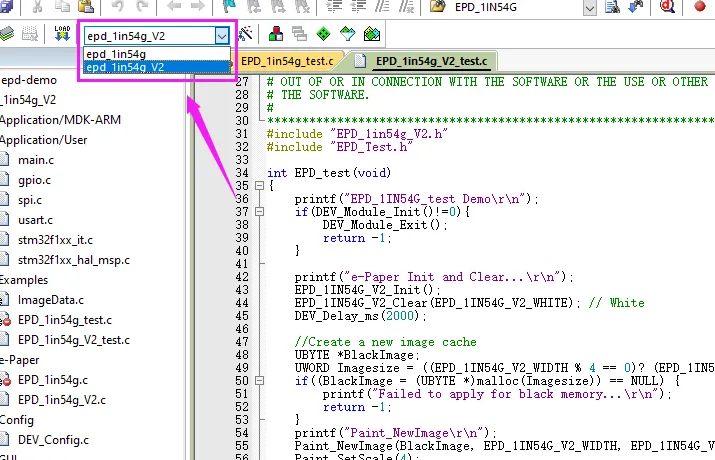Open spi.c in the project tree
This screenshot has height=460, width=715.
click(x=30, y=200)
